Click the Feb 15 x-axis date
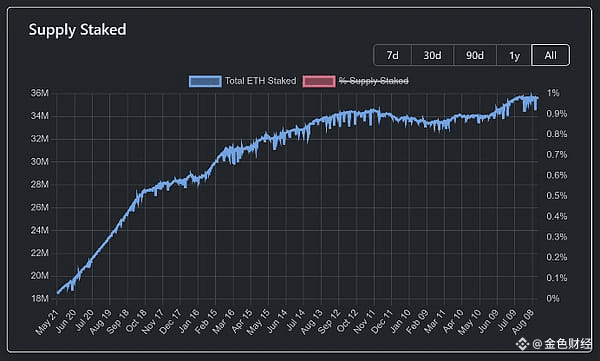600x361 pixels. [206, 322]
